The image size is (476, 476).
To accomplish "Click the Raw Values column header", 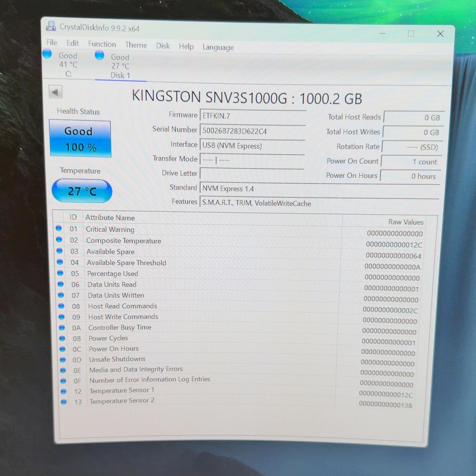I will tap(405, 222).
